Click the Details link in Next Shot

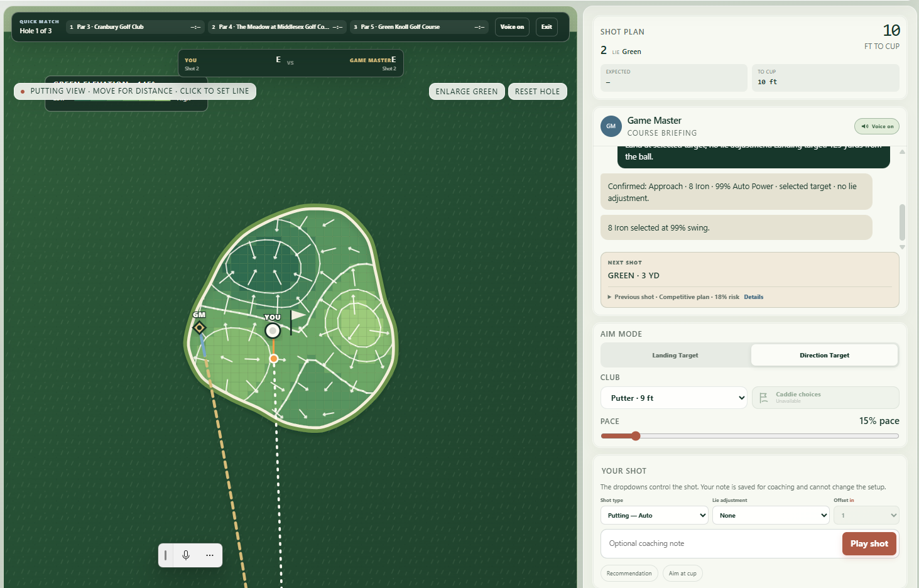(x=754, y=297)
